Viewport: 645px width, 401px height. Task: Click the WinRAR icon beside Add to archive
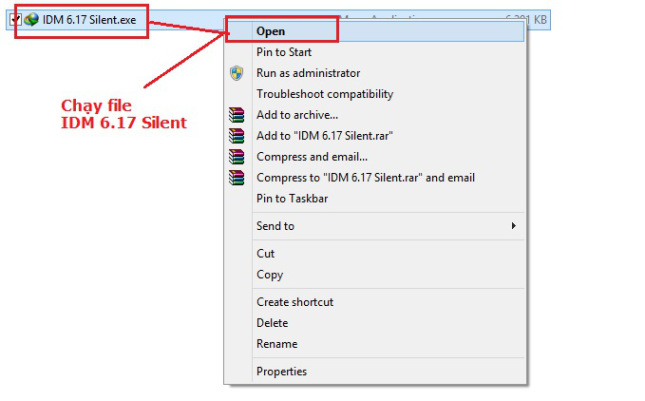(237, 115)
